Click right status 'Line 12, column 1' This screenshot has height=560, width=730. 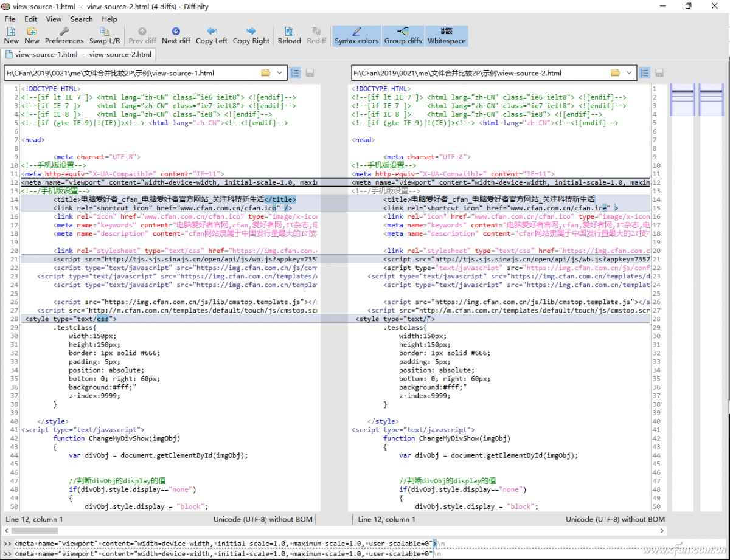pos(387,519)
